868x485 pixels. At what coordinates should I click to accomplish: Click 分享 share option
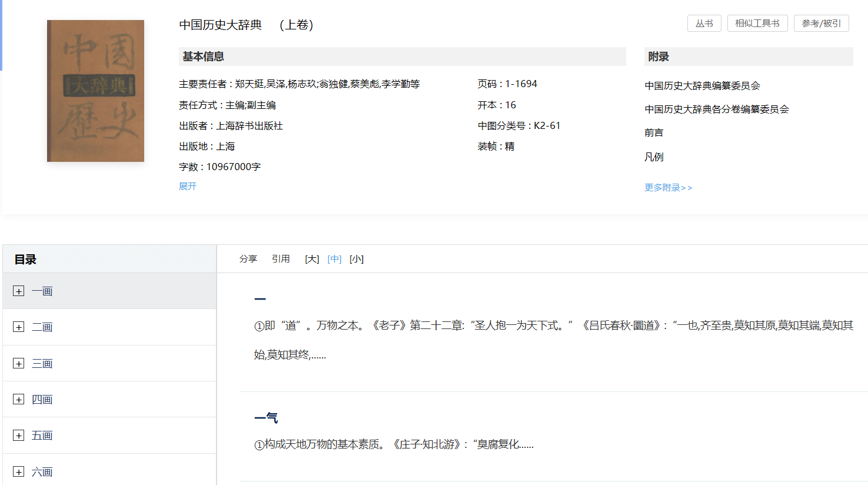click(x=248, y=259)
